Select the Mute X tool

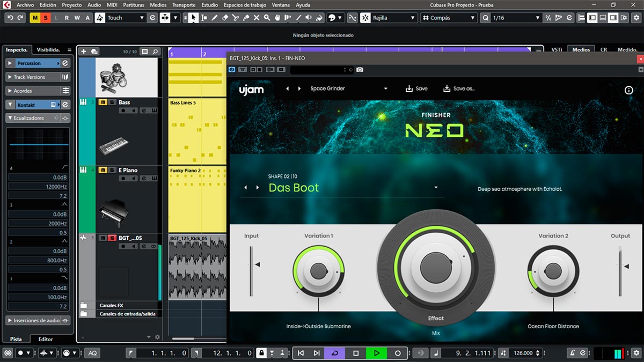tap(257, 18)
